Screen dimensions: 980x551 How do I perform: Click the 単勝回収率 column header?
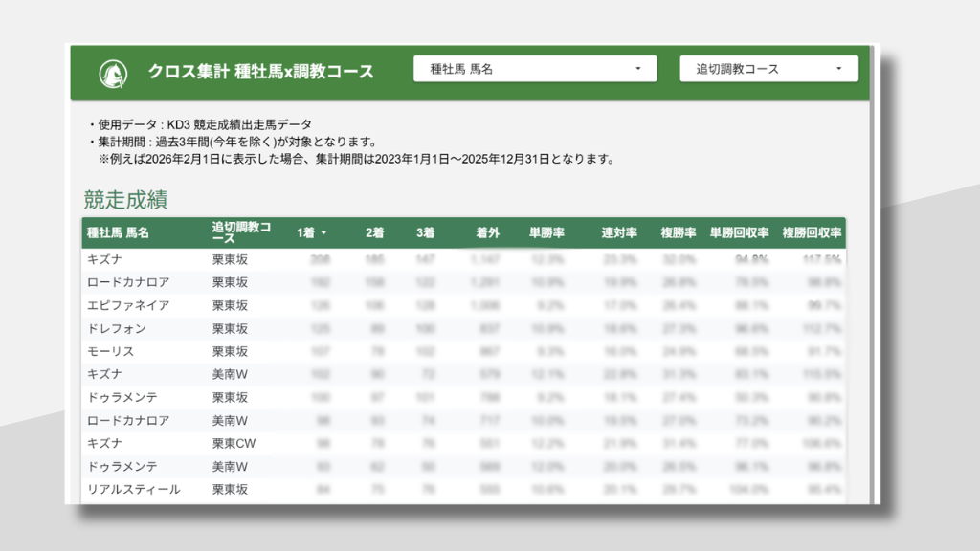tap(740, 232)
